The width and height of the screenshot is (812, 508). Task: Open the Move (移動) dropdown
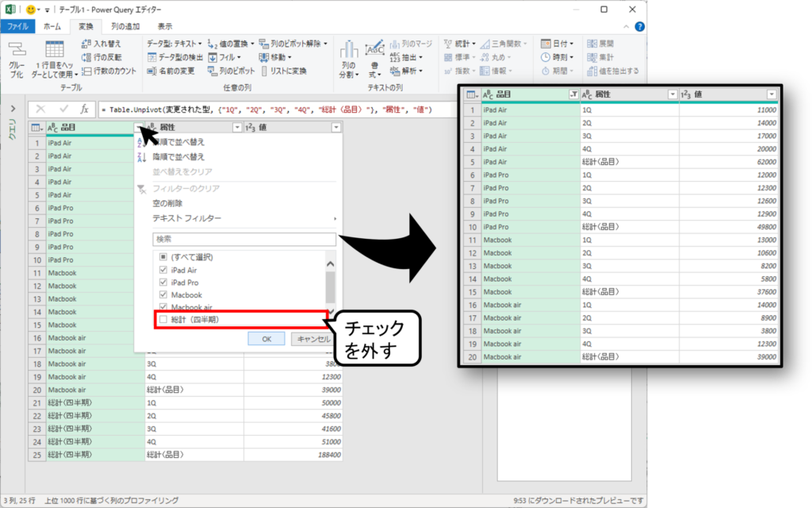point(275,57)
